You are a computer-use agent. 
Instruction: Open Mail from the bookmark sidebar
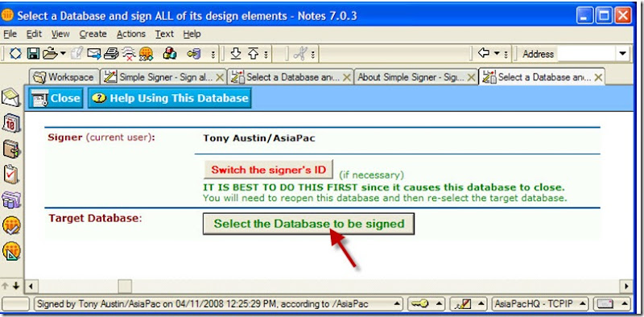(11, 97)
